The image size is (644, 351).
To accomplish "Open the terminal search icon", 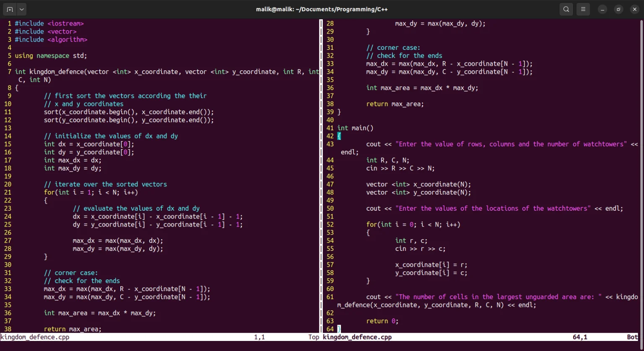I will 566,9.
